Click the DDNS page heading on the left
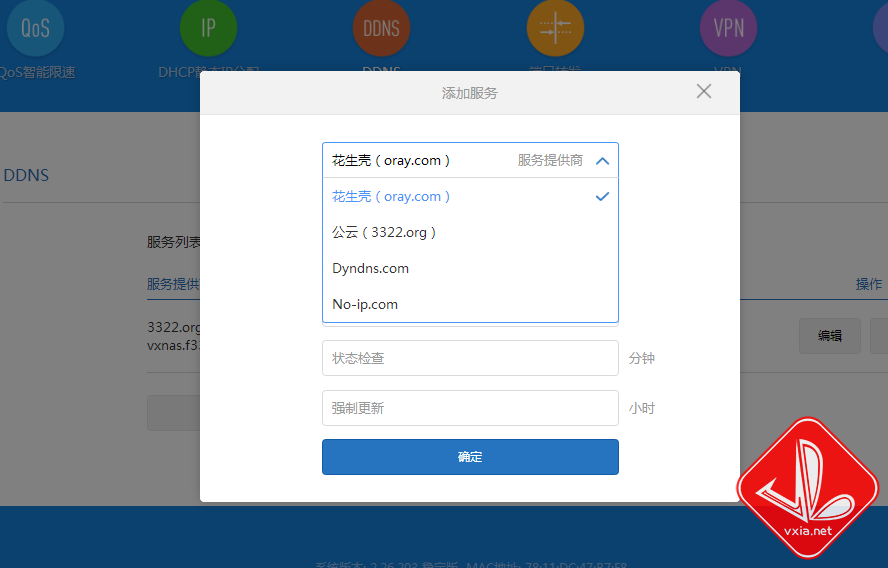Screen dimensions: 888x568 point(26,175)
